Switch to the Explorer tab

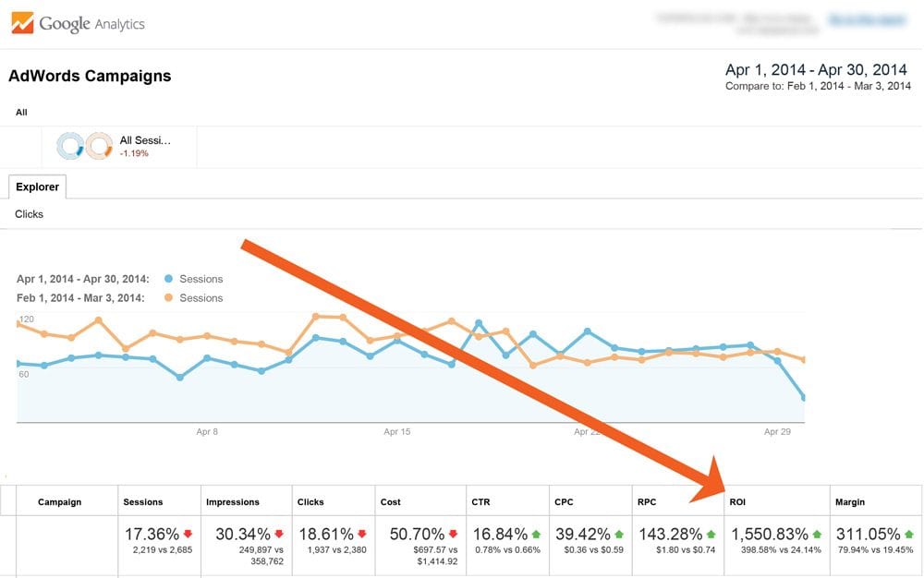point(36,187)
